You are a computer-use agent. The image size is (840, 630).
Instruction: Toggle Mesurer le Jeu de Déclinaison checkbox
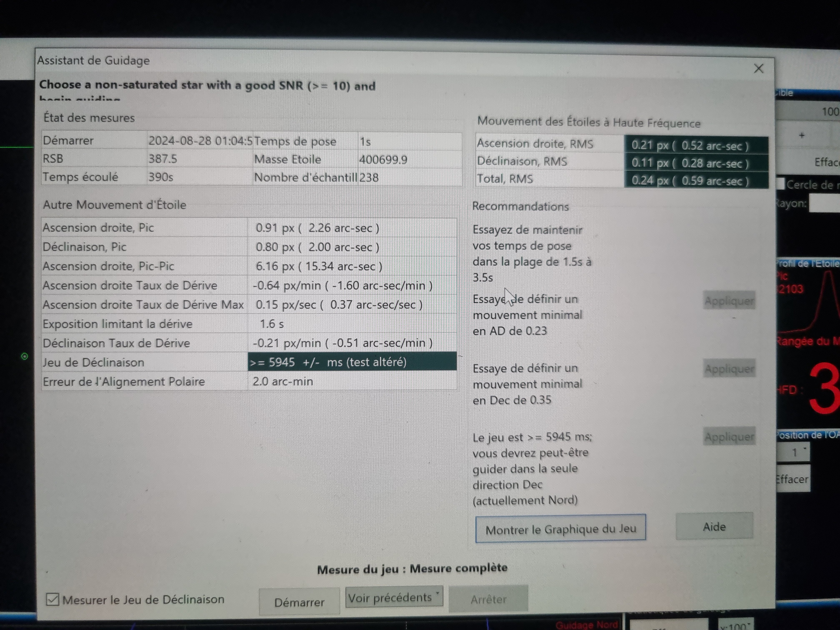point(52,600)
